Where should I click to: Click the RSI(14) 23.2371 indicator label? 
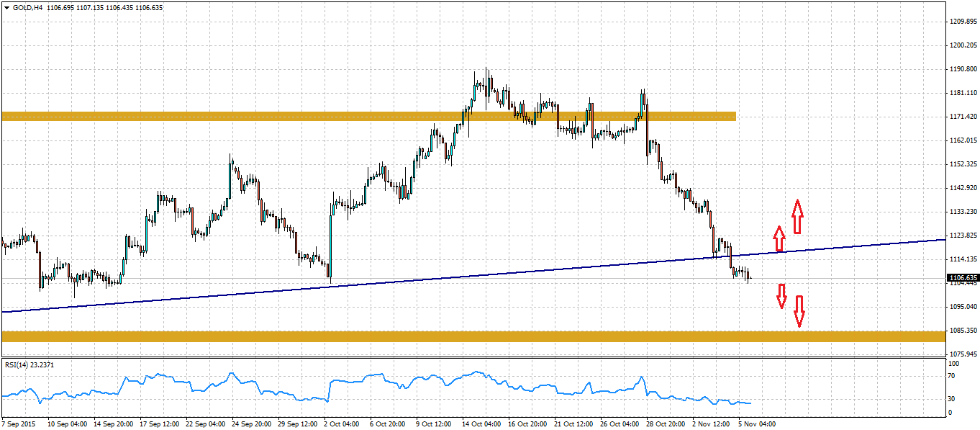29,364
